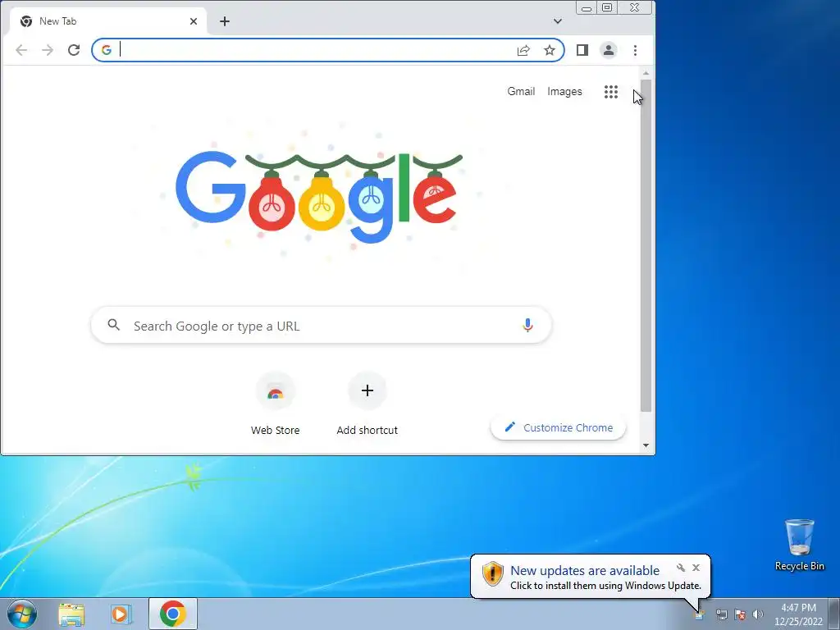
Task: Start voice search with the microphone
Action: point(527,325)
